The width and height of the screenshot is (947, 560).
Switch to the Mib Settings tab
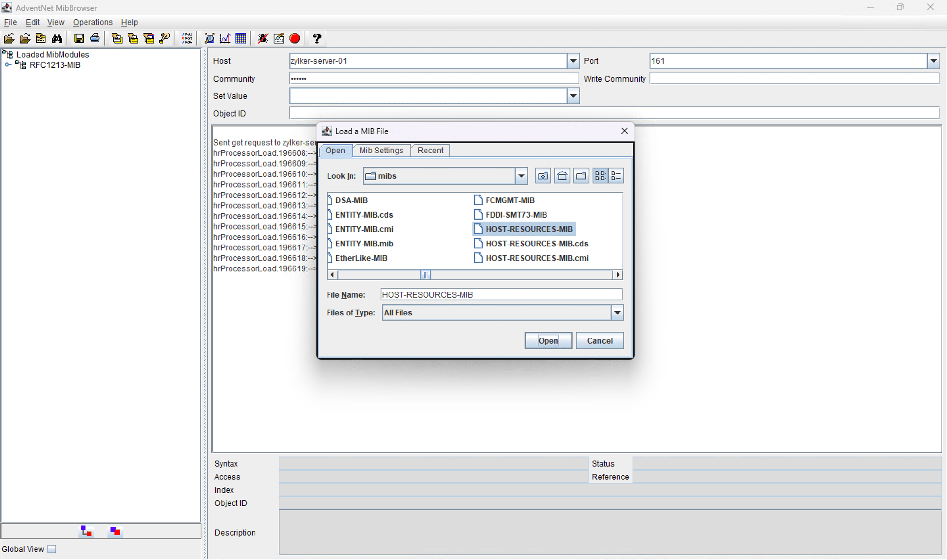381,150
